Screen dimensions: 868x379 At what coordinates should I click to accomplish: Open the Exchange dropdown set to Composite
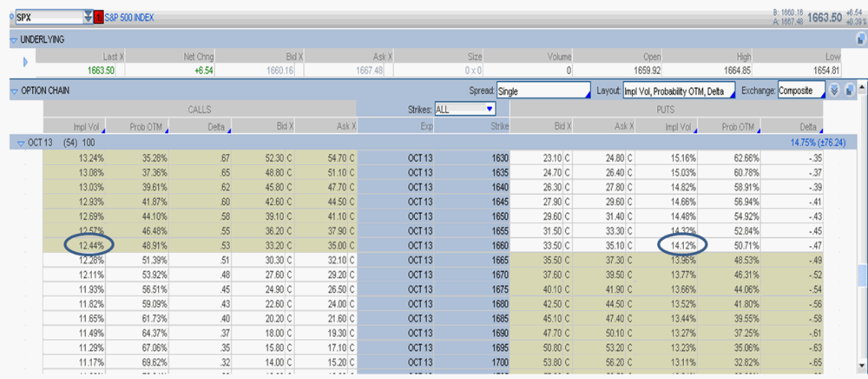coord(801,90)
